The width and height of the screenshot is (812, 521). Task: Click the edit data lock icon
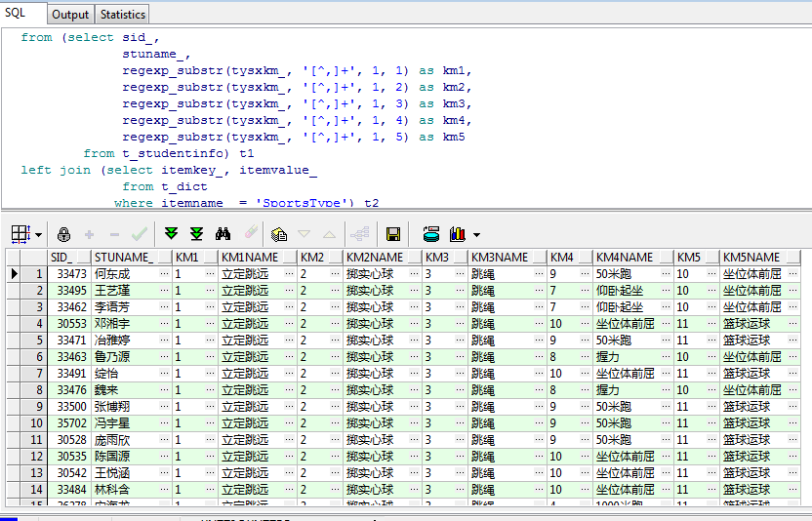coord(64,234)
